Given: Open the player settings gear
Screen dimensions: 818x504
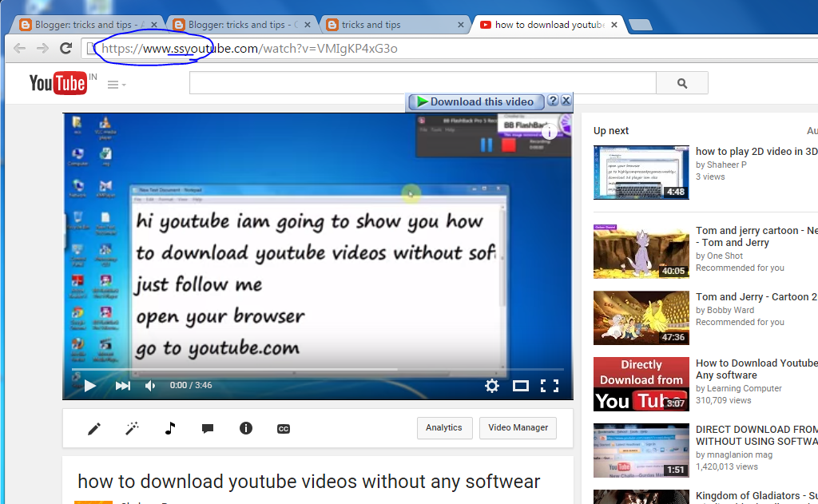Looking at the screenshot, I should (x=492, y=386).
